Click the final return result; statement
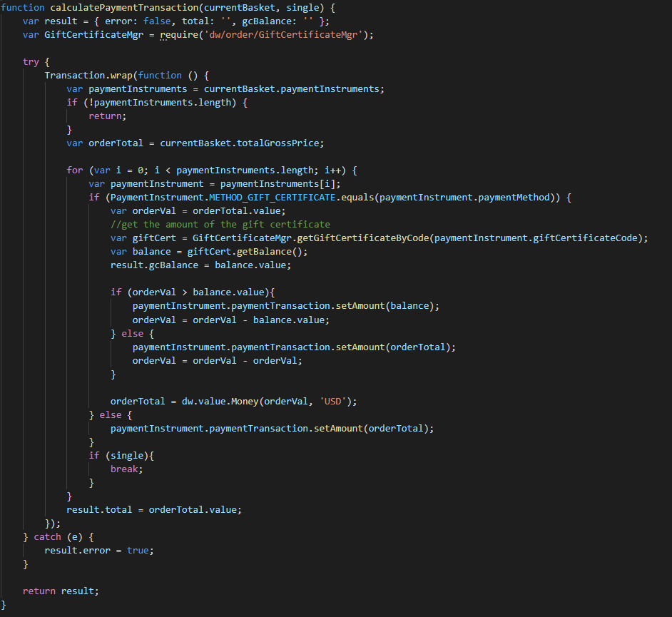 (61, 591)
